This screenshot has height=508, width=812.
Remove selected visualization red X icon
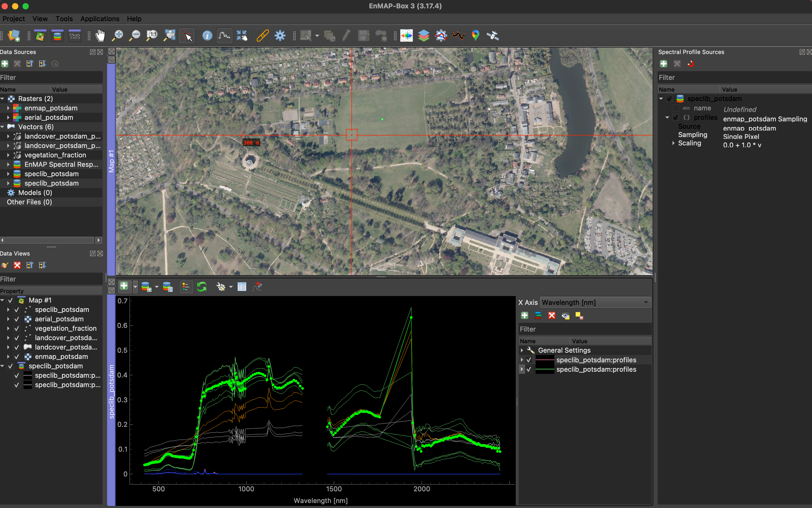(552, 315)
